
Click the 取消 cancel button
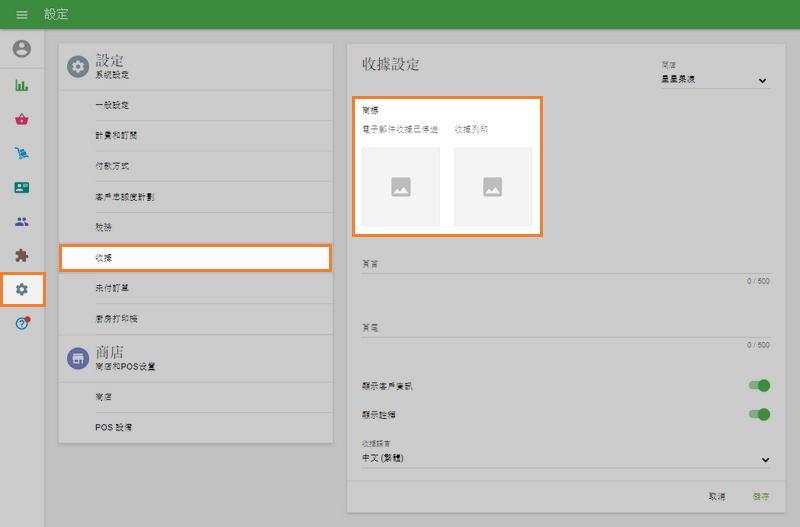(x=716, y=496)
